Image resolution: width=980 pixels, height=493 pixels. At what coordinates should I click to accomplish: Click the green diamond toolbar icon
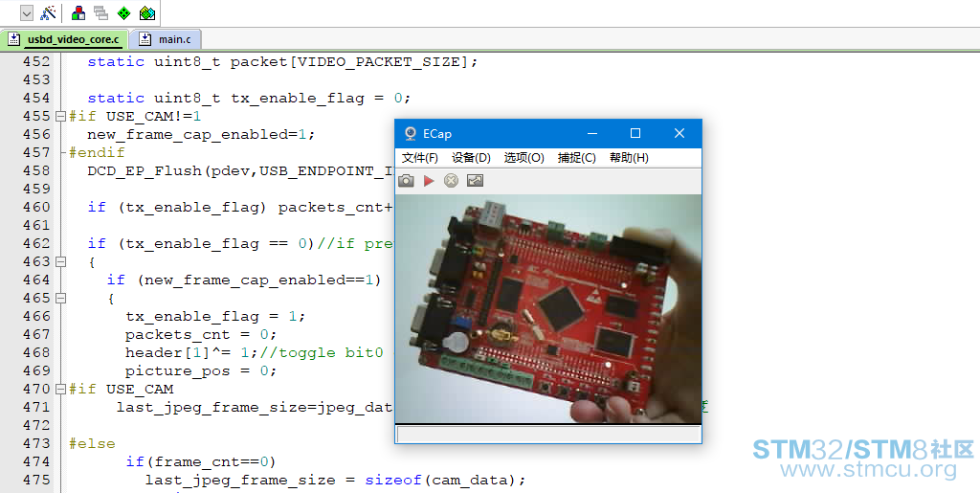(x=123, y=13)
